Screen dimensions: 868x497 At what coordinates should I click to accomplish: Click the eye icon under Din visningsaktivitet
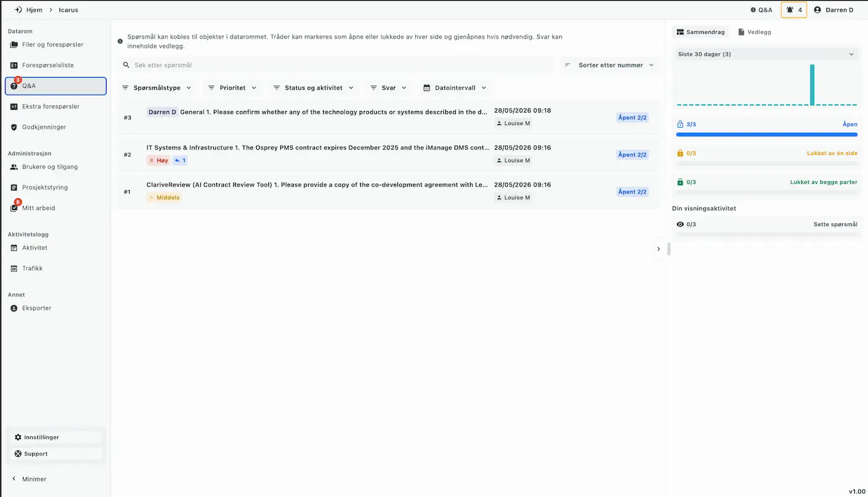680,224
